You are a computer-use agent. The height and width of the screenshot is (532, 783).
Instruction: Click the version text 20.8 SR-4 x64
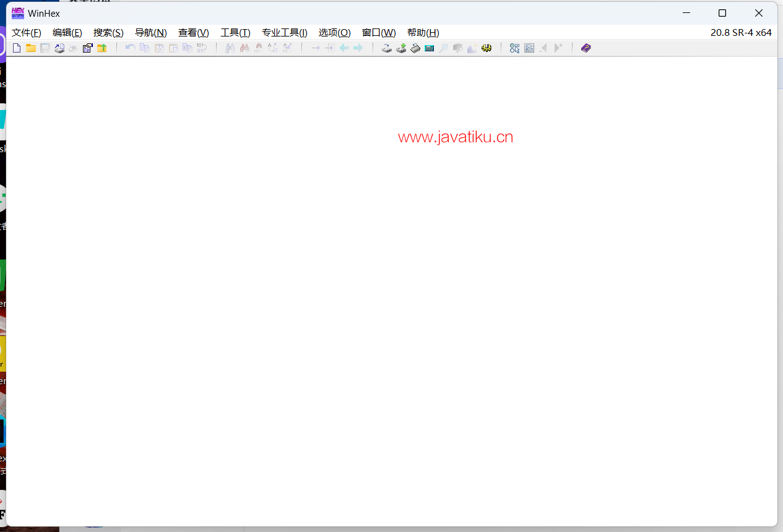(x=741, y=33)
